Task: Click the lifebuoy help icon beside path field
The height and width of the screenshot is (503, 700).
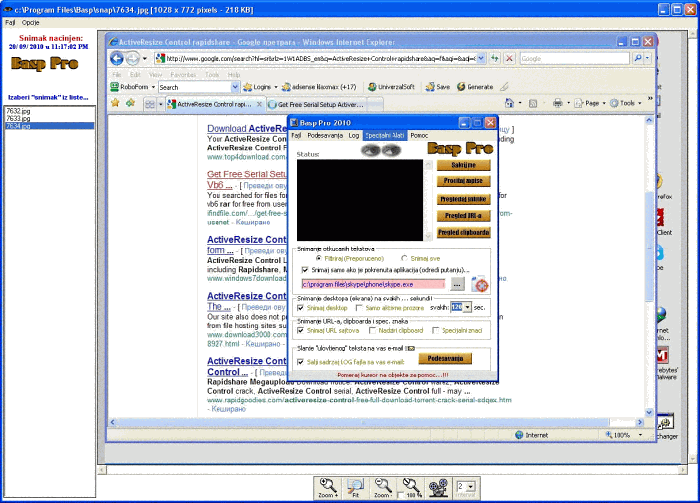Action: [x=479, y=284]
